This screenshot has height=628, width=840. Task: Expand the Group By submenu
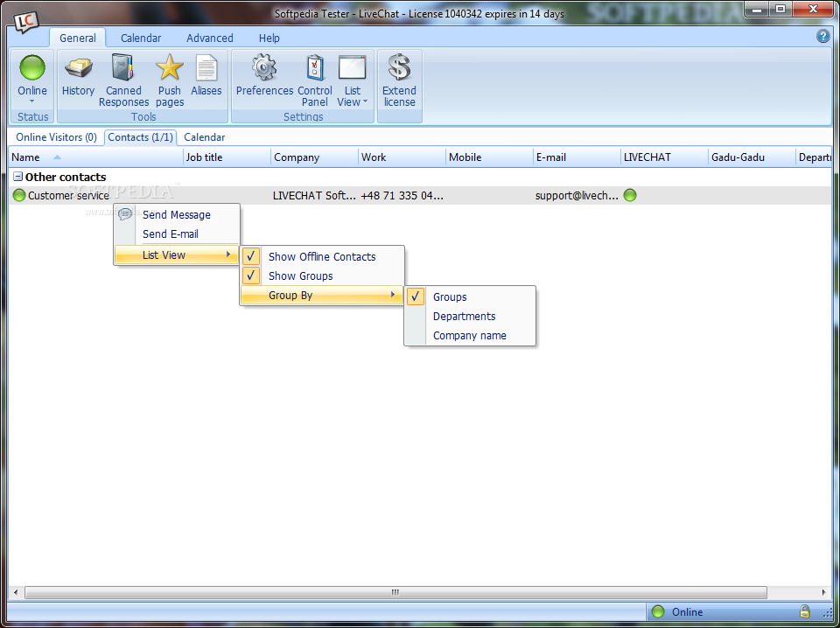tap(321, 295)
